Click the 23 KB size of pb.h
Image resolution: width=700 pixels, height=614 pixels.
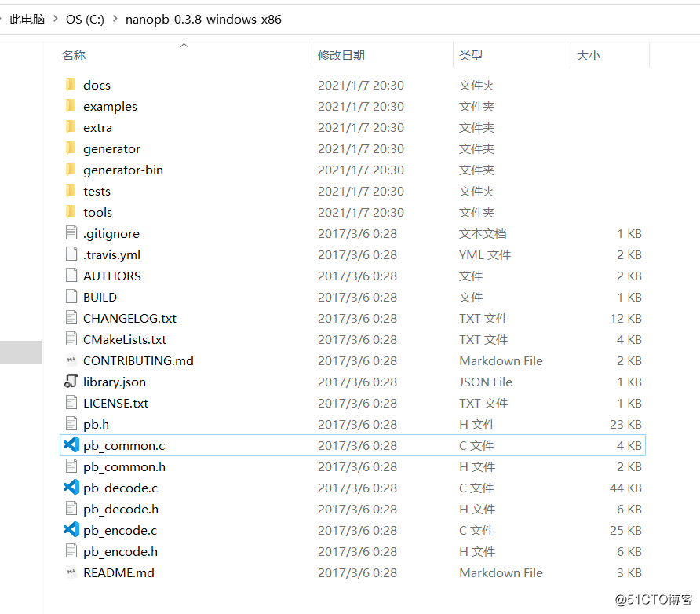coord(626,424)
